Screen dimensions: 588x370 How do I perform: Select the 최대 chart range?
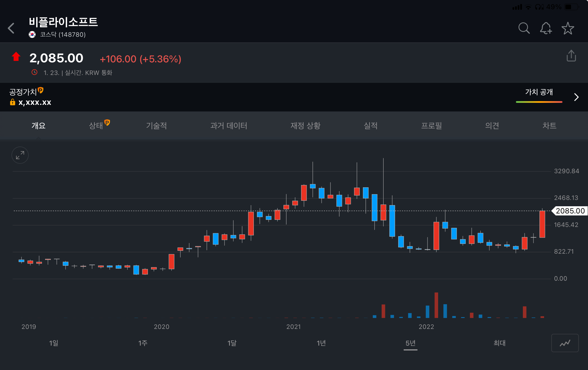pyautogui.click(x=500, y=343)
